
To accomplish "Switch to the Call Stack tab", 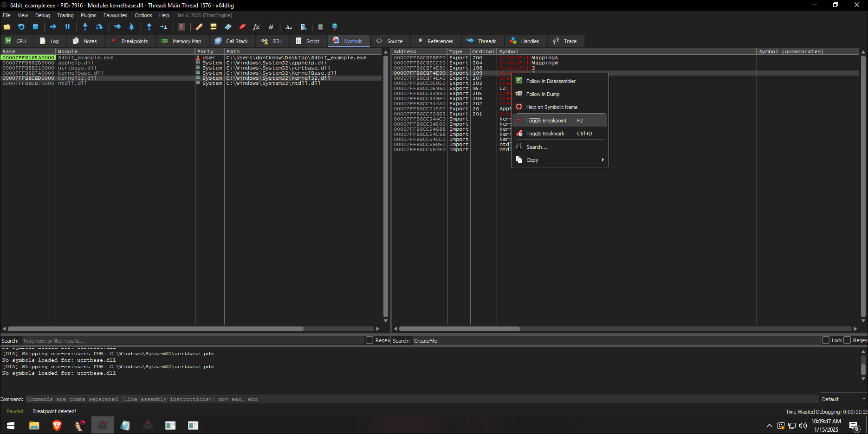I will pyautogui.click(x=232, y=41).
